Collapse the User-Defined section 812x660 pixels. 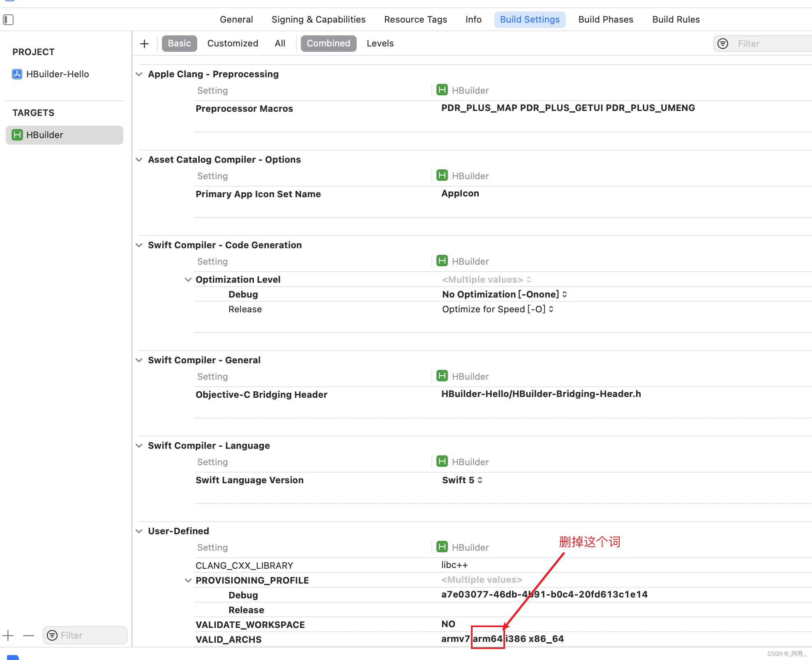[139, 531]
